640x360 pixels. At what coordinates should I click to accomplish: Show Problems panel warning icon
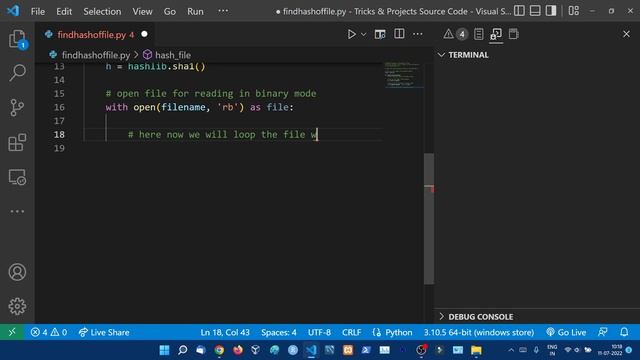tap(448, 34)
